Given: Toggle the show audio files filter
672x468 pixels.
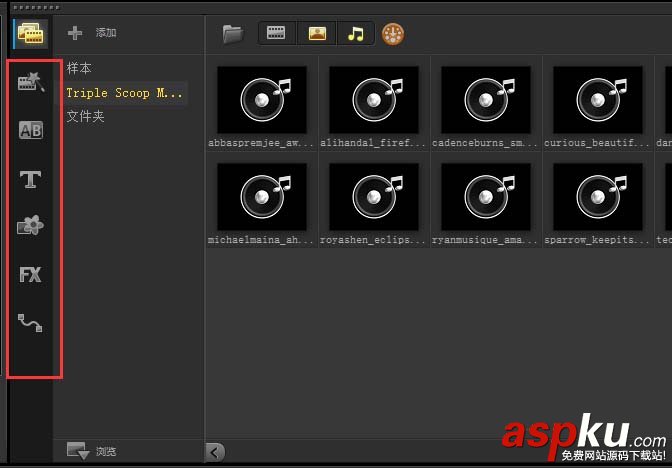Looking at the screenshot, I should [356, 33].
